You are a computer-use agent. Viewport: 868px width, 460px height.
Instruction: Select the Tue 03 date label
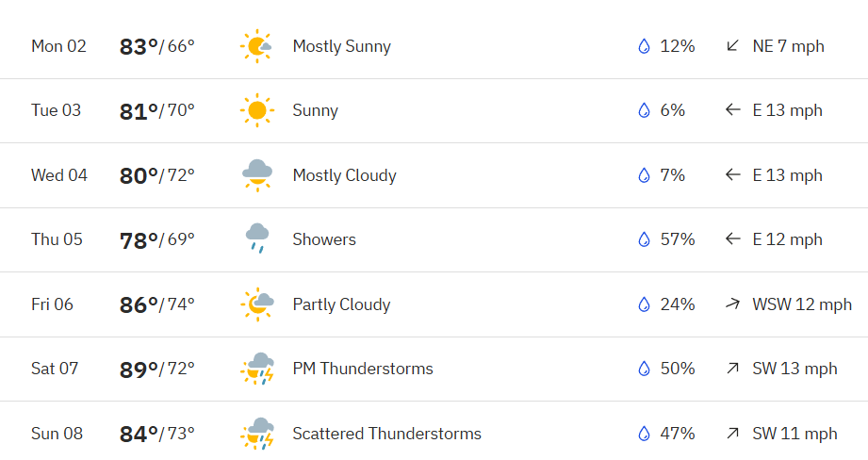pos(56,110)
